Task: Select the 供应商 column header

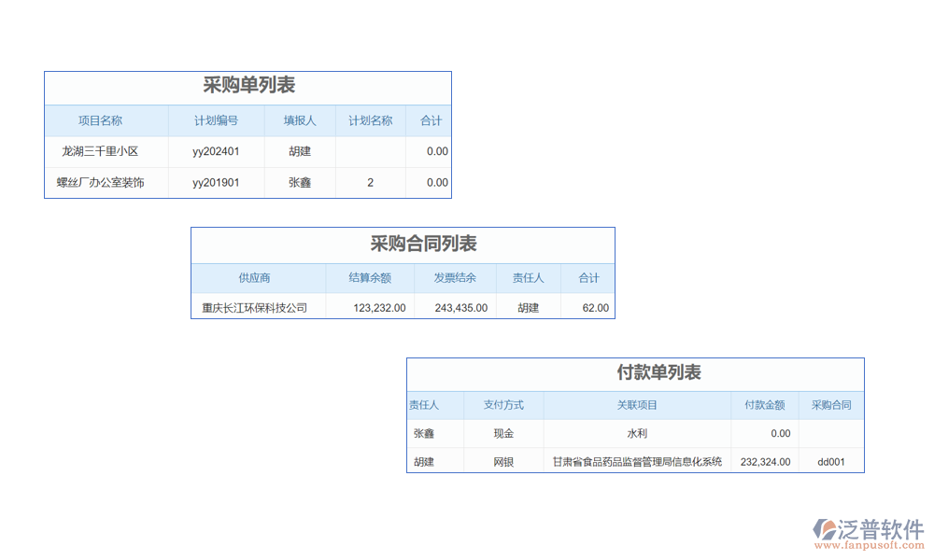Action: pyautogui.click(x=254, y=278)
